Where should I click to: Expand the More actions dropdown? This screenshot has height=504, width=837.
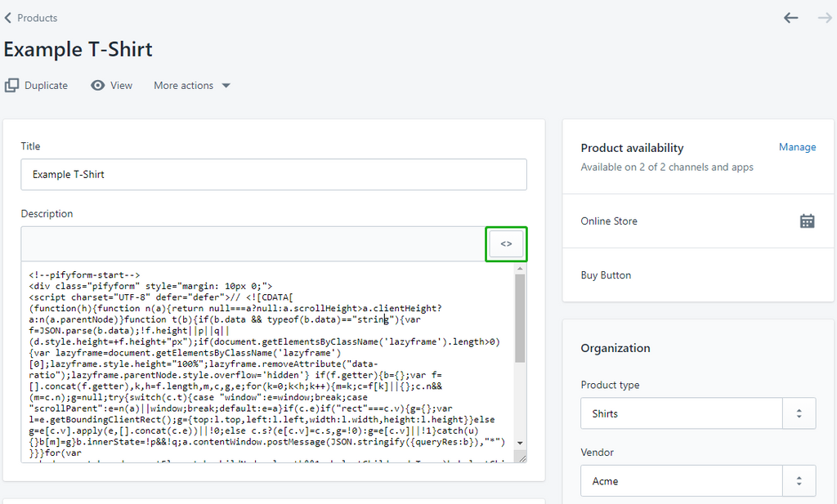[192, 86]
